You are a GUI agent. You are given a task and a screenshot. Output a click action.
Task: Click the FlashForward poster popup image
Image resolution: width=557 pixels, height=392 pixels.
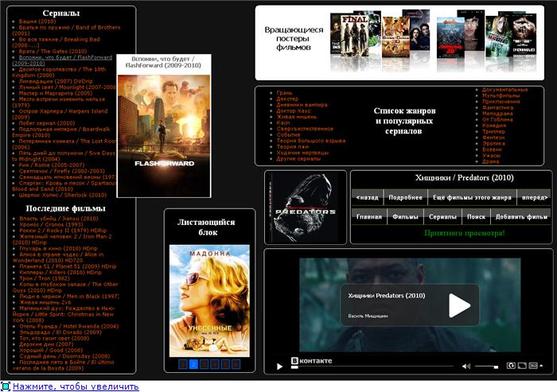(164, 135)
